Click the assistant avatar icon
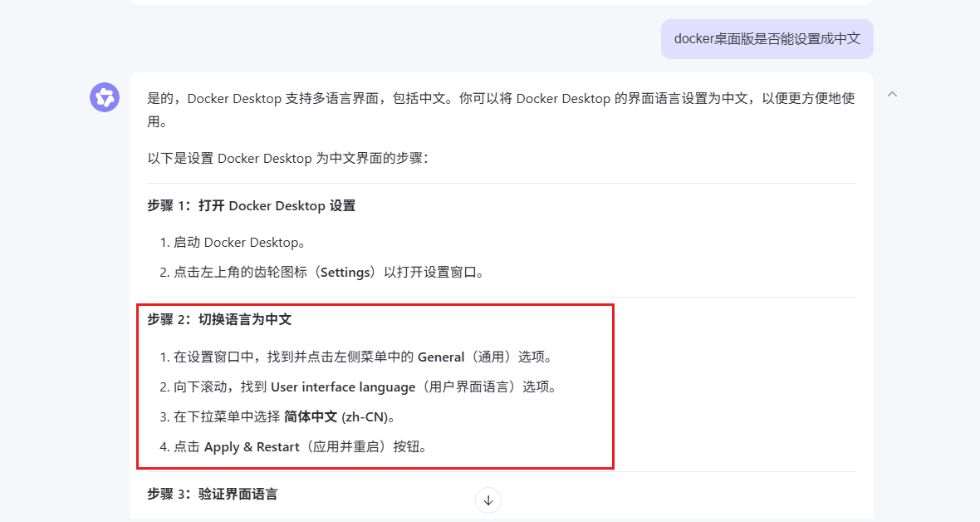 tap(105, 97)
